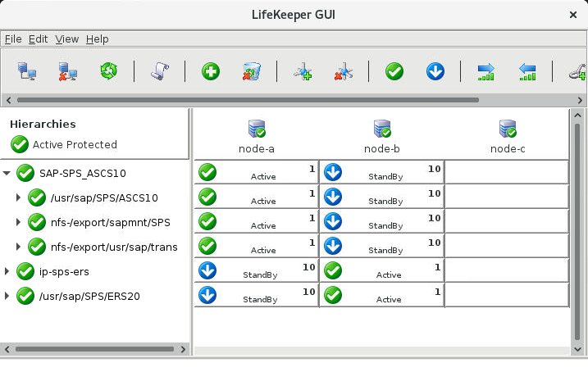
Task: Click the StandBy icon for /usr/sap/SPS/ERS20 on node-a
Action: coord(207,295)
